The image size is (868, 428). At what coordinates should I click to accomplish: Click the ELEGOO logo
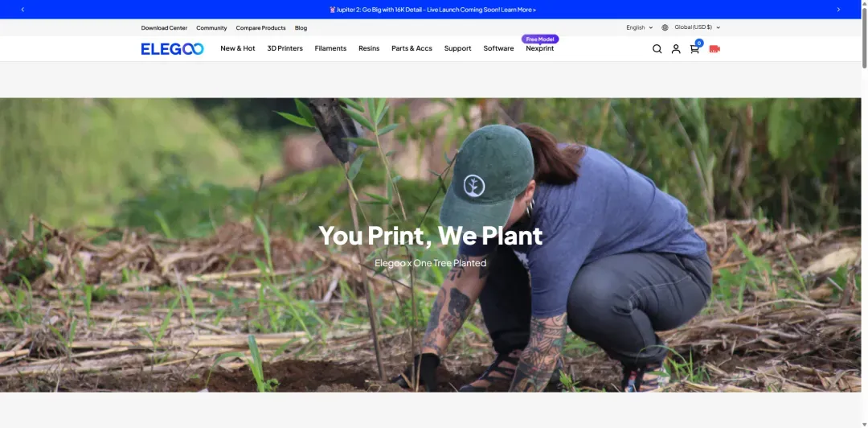pyautogui.click(x=172, y=49)
